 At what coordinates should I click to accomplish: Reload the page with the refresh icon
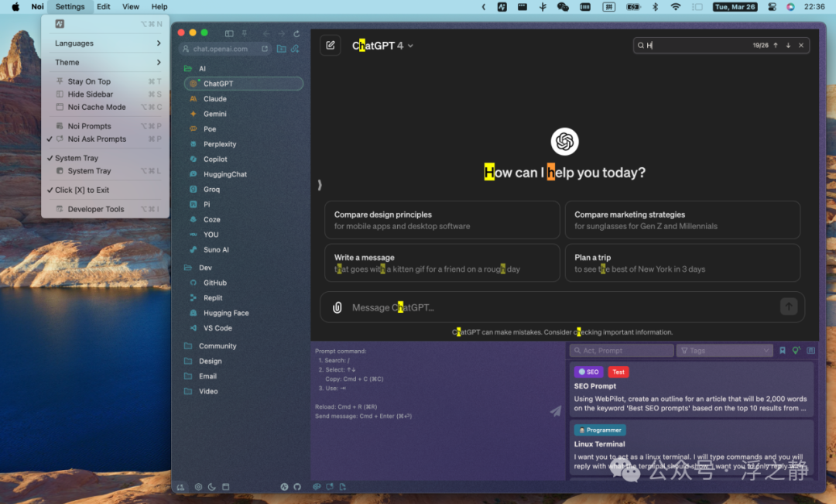[x=297, y=33]
